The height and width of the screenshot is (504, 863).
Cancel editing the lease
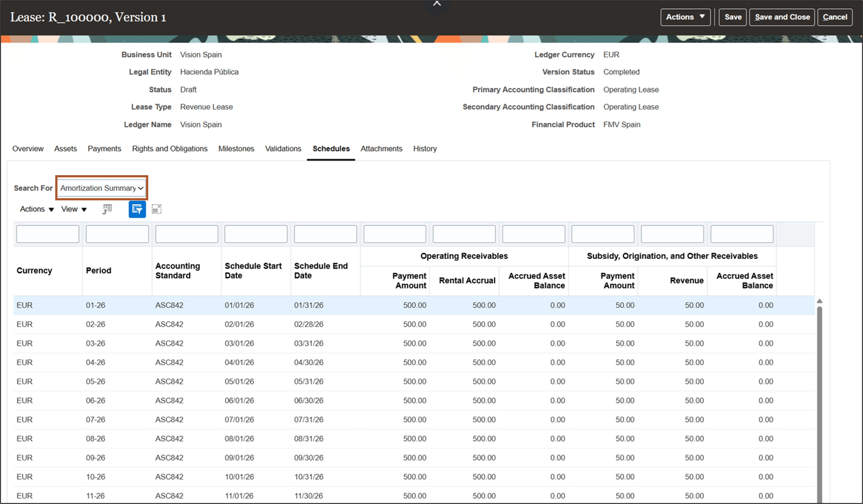[x=835, y=17]
